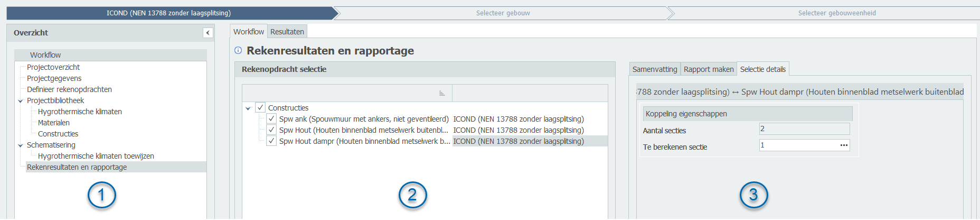The image size is (980, 220).
Task: Open the Samenvatting tab
Action: pyautogui.click(x=654, y=69)
